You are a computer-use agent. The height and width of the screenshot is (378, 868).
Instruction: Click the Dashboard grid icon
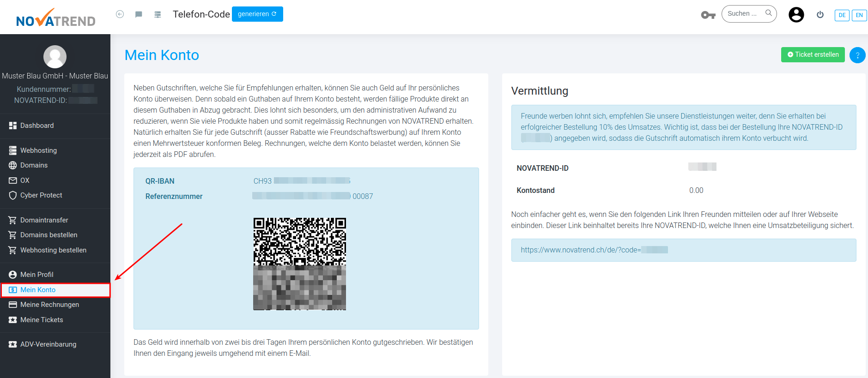(x=13, y=126)
